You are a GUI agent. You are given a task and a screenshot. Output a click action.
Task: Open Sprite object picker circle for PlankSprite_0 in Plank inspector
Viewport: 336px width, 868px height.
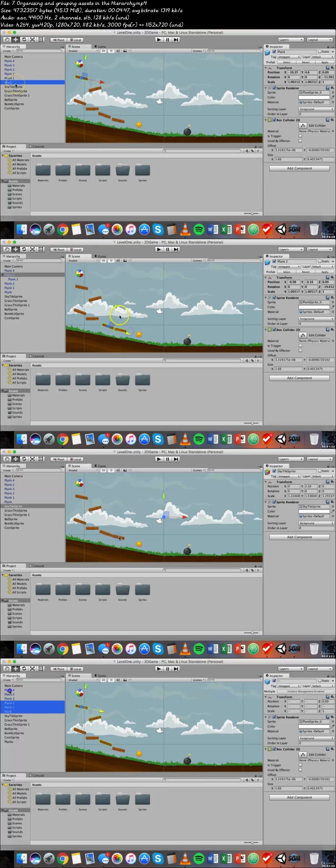tap(333, 92)
